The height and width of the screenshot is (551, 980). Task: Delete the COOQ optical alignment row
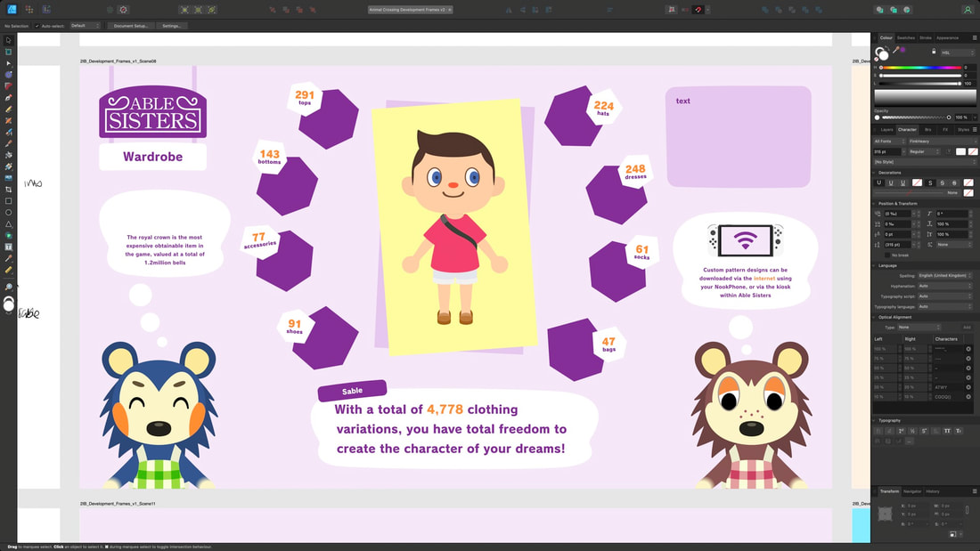tap(968, 397)
